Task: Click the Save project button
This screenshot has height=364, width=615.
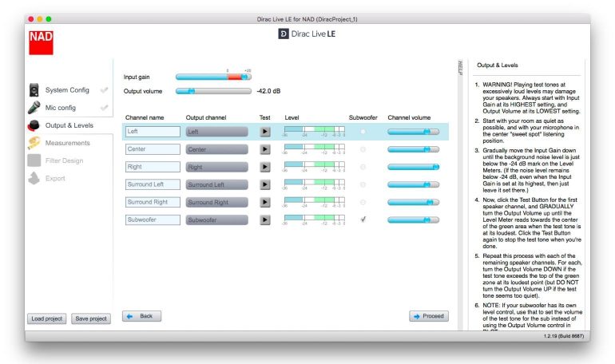Action: (x=89, y=318)
